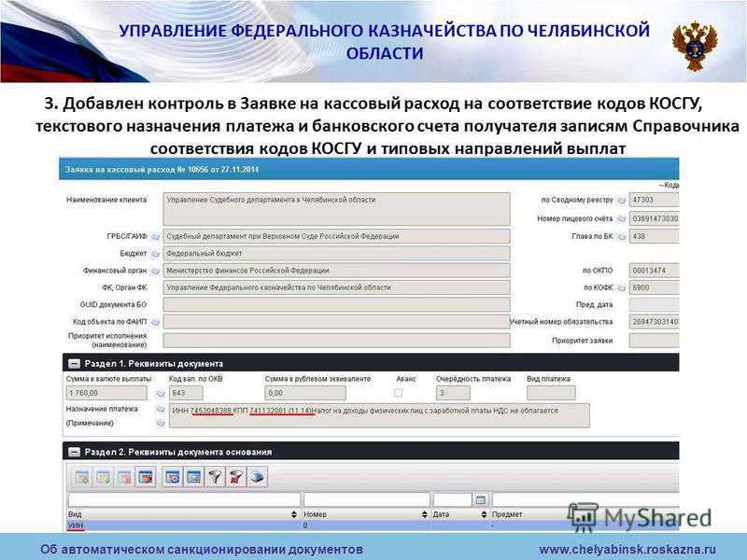Click the Номер column header
This screenshot has width=747, height=560.
(x=315, y=515)
